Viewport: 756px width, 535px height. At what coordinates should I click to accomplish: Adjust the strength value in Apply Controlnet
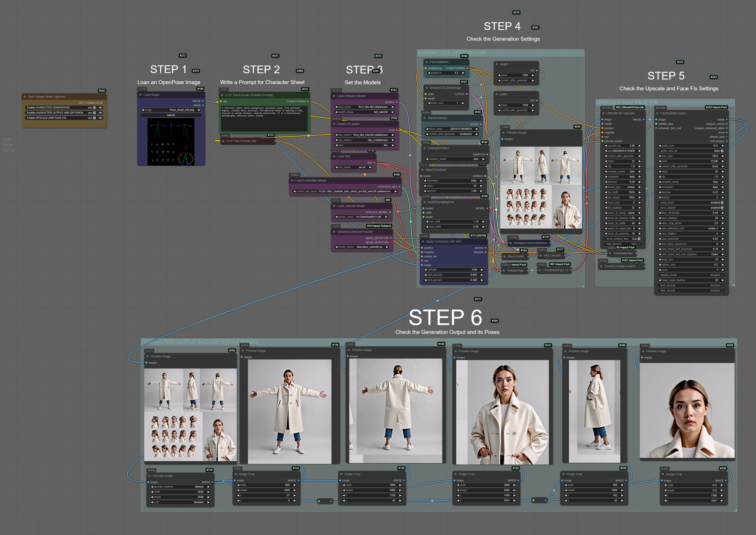454,270
